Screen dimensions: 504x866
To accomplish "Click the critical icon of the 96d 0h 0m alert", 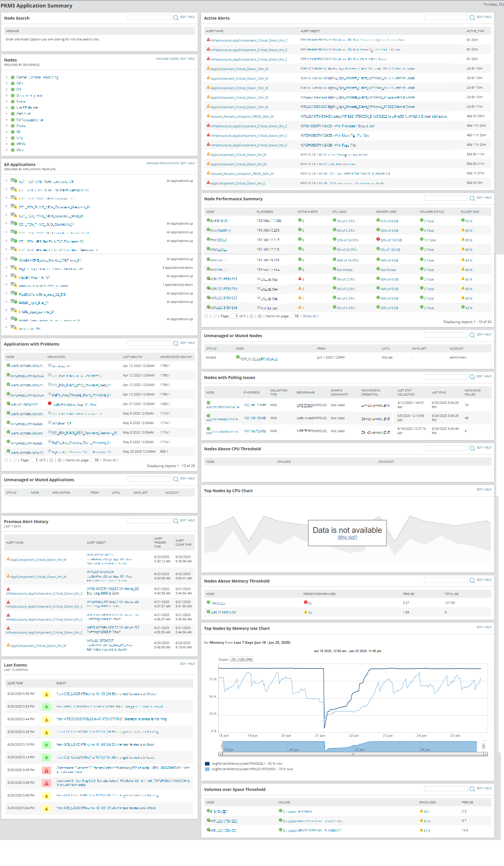I will click(208, 182).
